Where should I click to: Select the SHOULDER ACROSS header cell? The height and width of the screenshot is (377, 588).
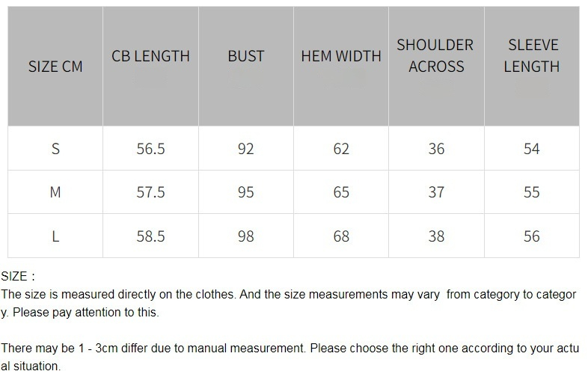click(x=435, y=56)
